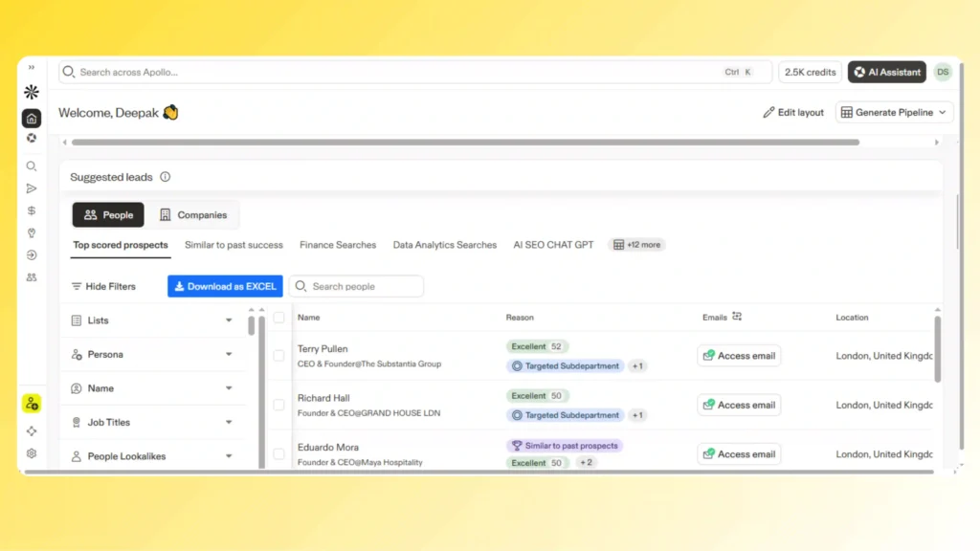Click the Emails column settings icon

click(x=737, y=317)
